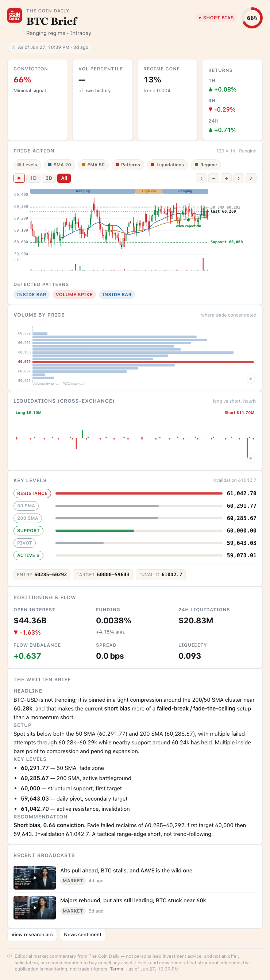The width and height of the screenshot is (270, 980).
Task: Click the Market tag dated 5d ago
Action: click(73, 911)
